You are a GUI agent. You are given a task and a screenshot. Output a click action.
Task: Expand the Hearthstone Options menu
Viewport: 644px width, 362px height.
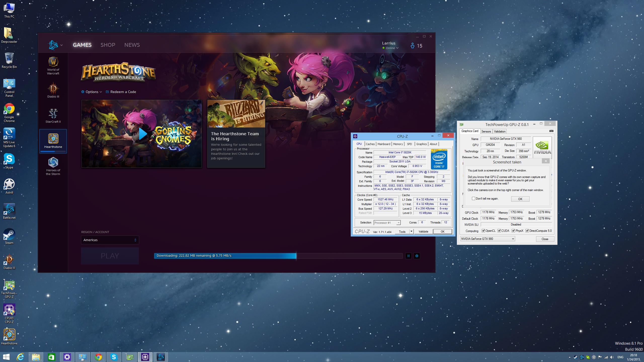point(92,92)
